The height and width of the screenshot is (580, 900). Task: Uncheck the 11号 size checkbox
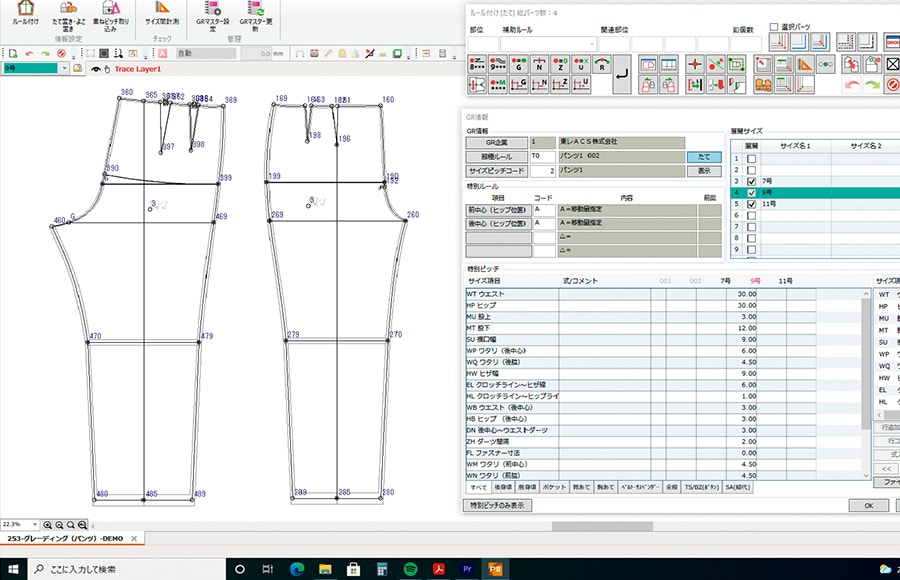pyautogui.click(x=751, y=204)
